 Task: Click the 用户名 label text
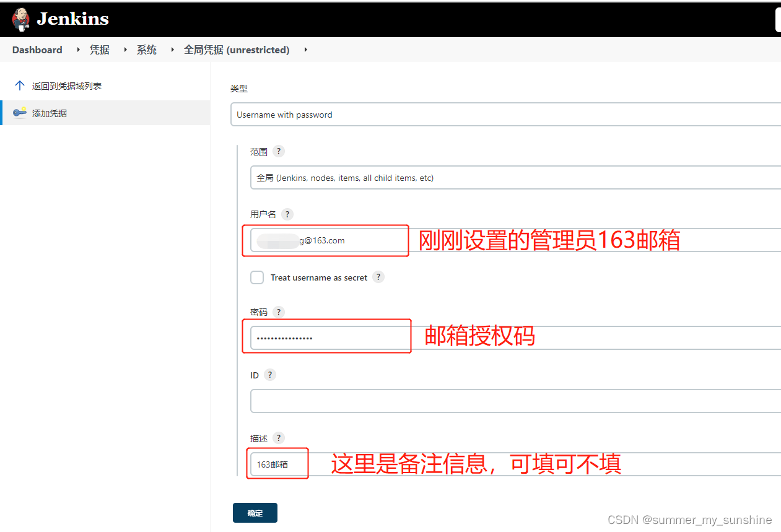[x=263, y=214]
